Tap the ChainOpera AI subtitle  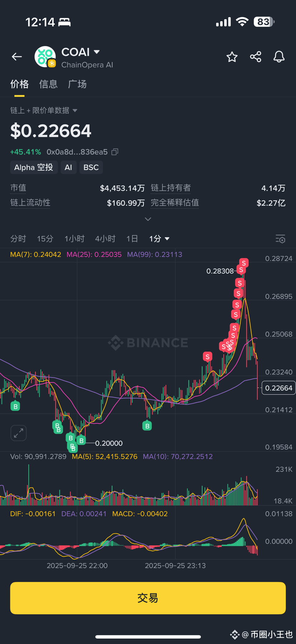(x=87, y=65)
